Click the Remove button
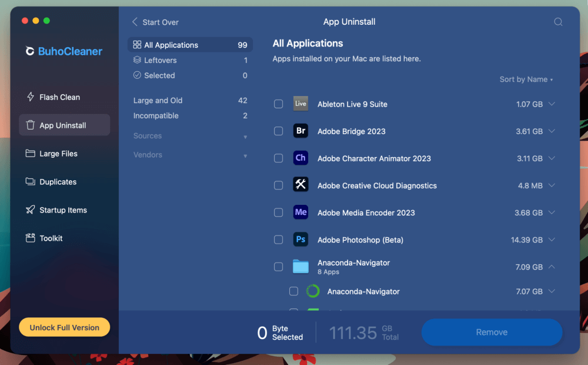This screenshot has width=588, height=365. click(x=492, y=332)
